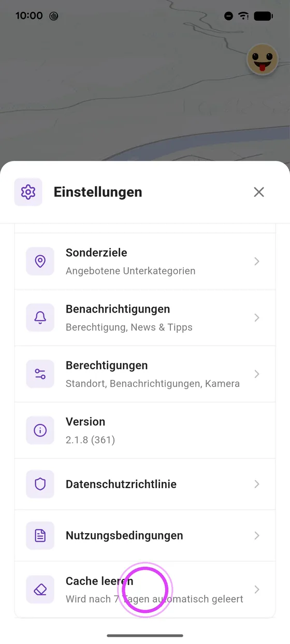Select the Version 2.1.8 row
This screenshot has width=290, height=644.
[x=145, y=430]
